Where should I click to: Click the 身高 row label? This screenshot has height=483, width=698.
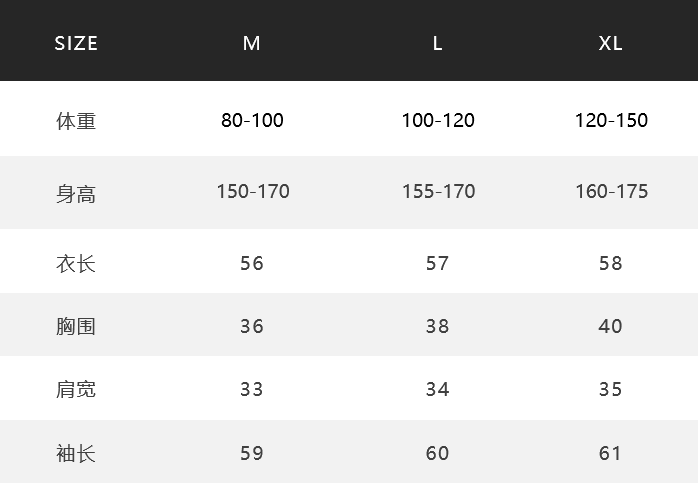76,194
